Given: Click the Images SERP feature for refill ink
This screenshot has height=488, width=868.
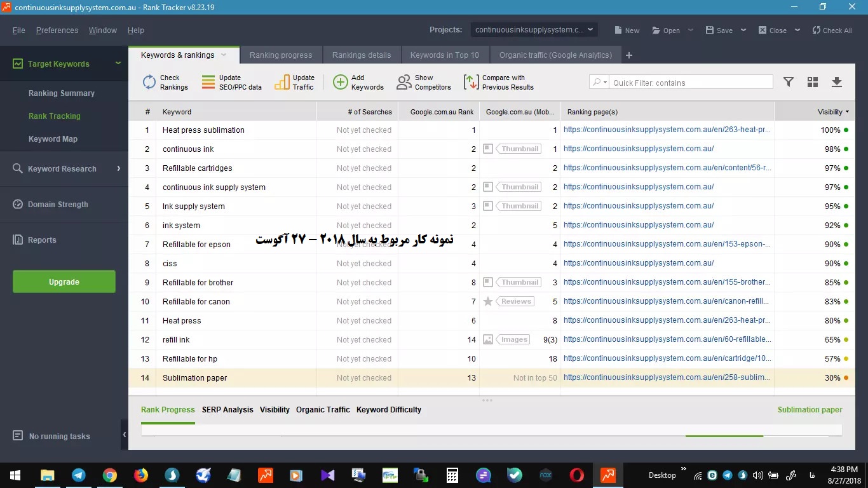Looking at the screenshot, I should point(506,339).
